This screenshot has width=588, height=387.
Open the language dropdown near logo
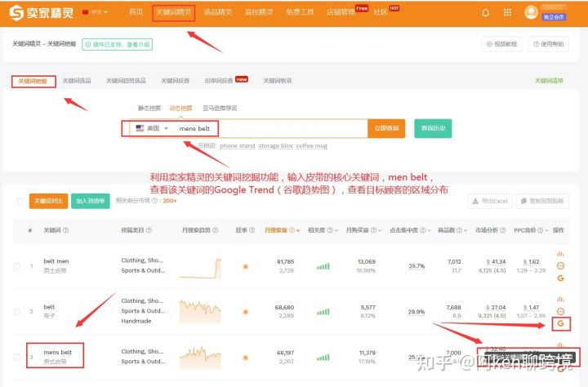[96, 12]
